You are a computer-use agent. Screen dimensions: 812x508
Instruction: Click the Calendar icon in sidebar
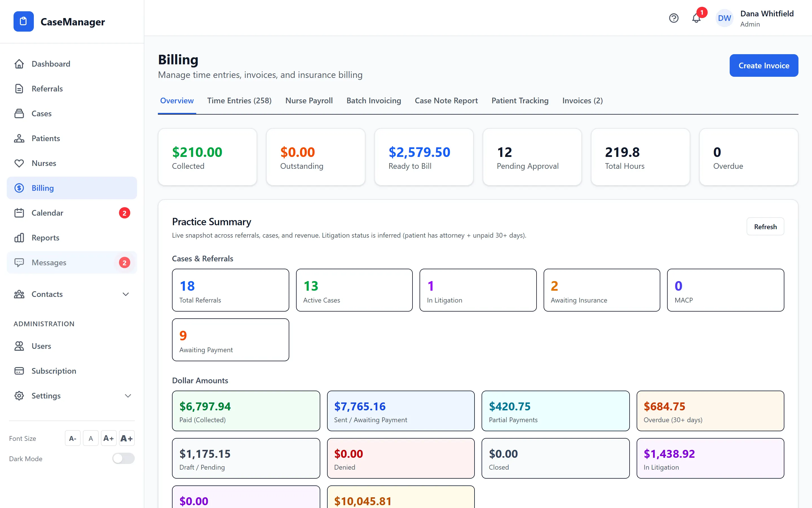[x=19, y=213]
